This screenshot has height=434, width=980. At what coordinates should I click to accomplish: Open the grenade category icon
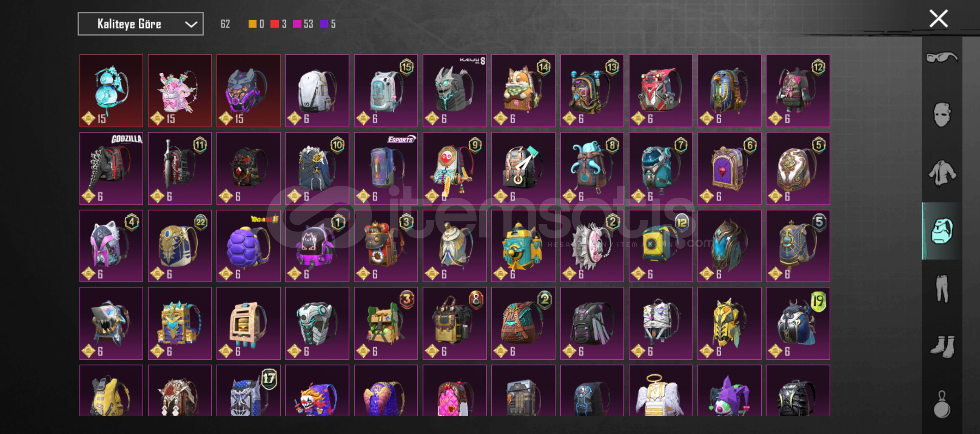tap(941, 405)
